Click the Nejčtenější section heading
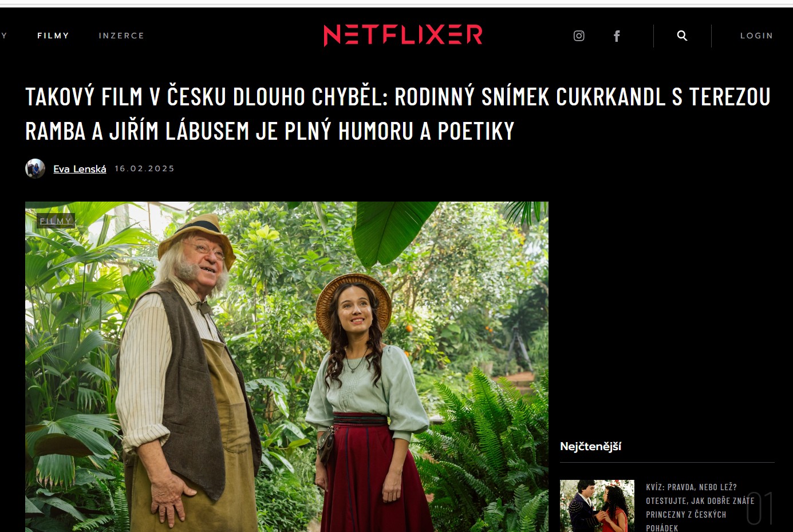 coord(590,446)
